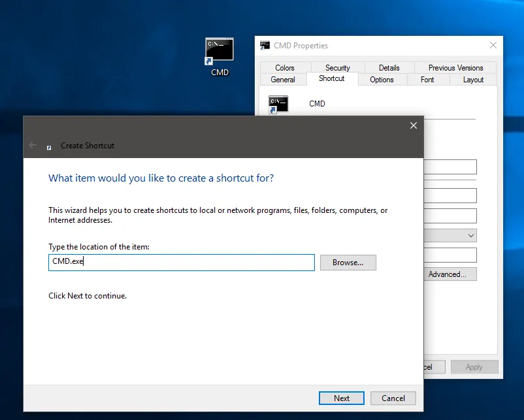This screenshot has height=420, width=524.
Task: Click the partly hidden Cancel button in CMD Properties
Action: click(434, 367)
